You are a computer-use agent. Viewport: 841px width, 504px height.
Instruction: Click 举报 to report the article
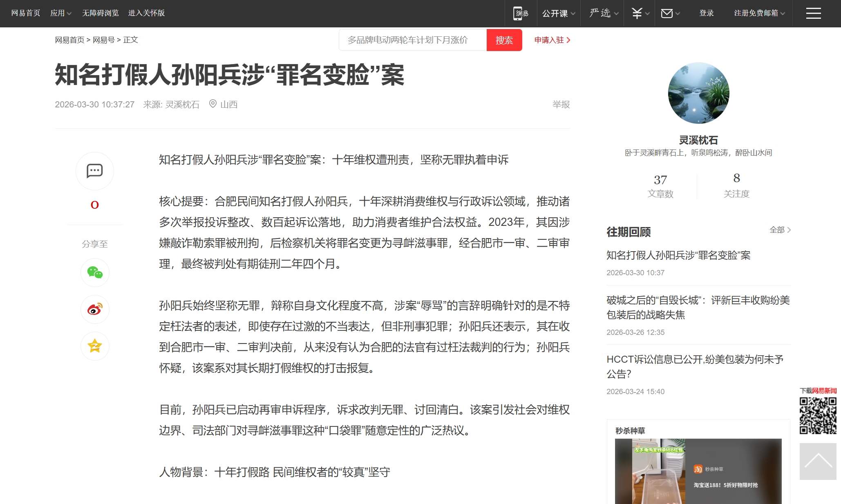561,105
